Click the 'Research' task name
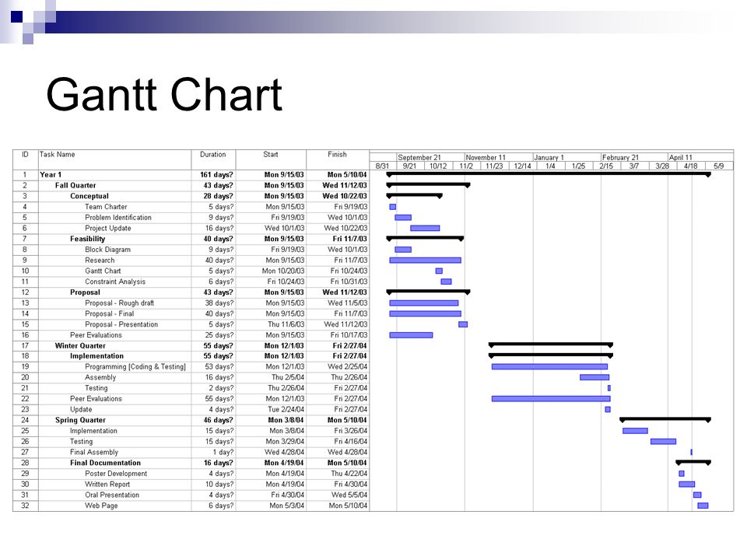Viewport: 747px width, 560px height. coord(100,261)
